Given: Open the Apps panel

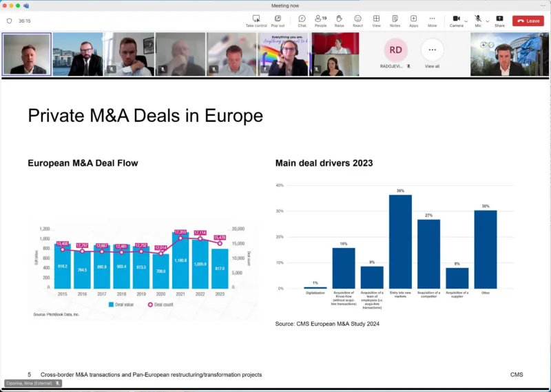Looking at the screenshot, I should pos(413,20).
